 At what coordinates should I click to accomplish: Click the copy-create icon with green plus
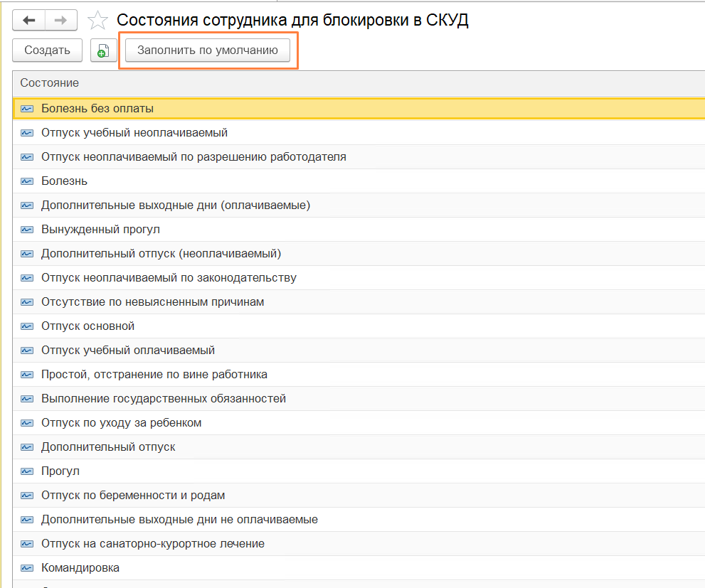[x=103, y=50]
